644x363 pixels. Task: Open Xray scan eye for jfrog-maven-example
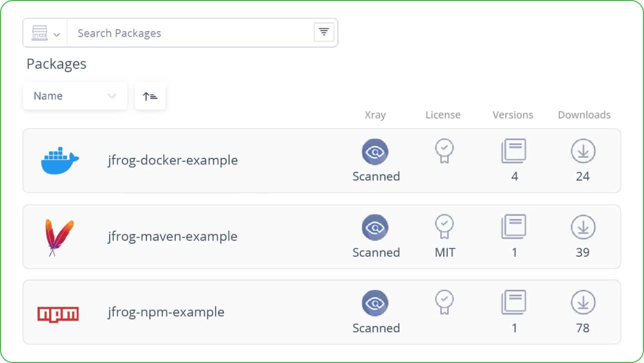(376, 227)
